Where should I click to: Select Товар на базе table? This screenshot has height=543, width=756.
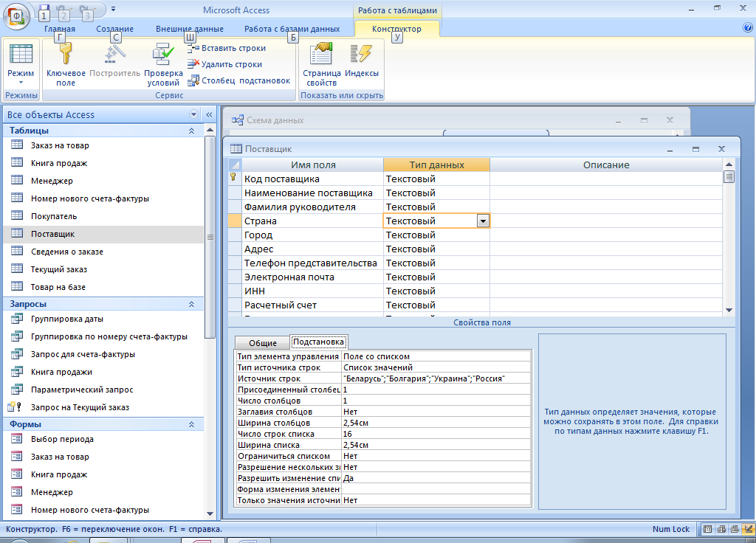point(58,287)
